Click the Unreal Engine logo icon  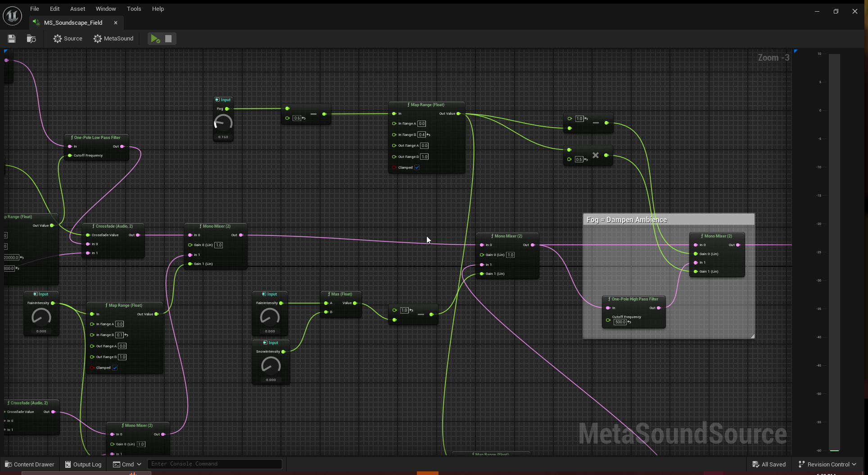13,16
